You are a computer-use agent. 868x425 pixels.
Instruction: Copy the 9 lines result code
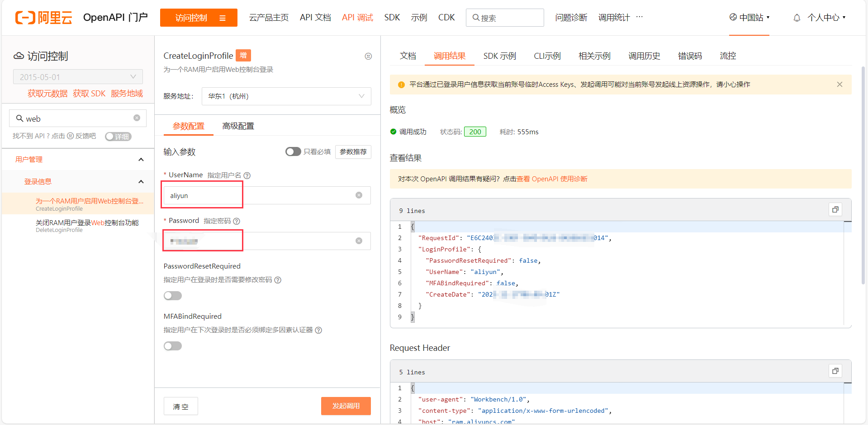(x=835, y=210)
